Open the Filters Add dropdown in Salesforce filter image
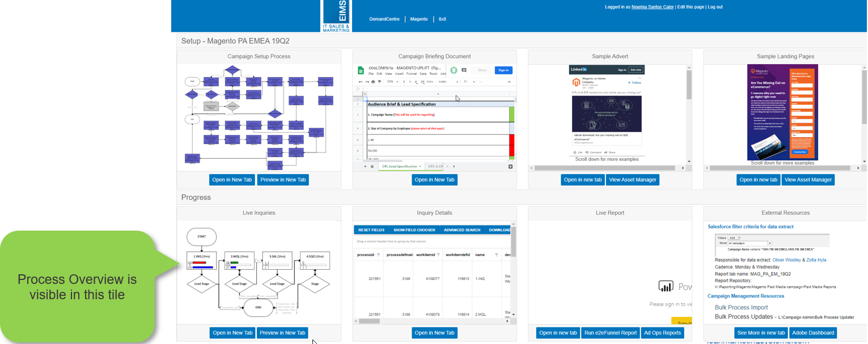 [x=734, y=237]
